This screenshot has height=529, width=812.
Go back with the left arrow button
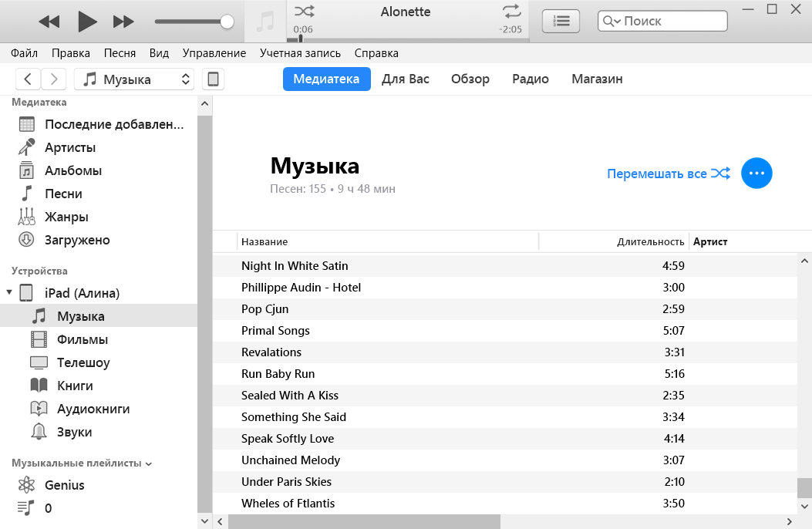[x=29, y=79]
